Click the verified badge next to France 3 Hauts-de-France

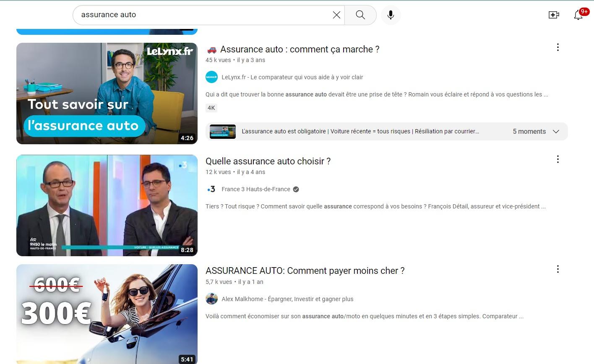[296, 190]
